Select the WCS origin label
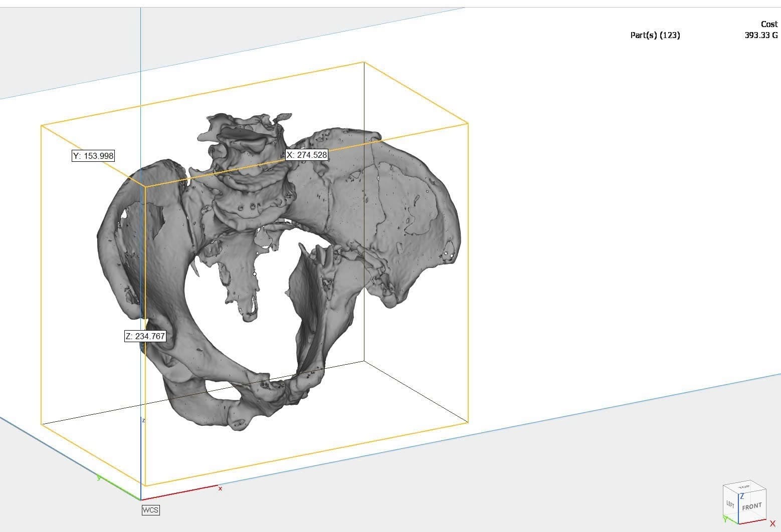Screen dimensions: 781x532 coord(150,510)
